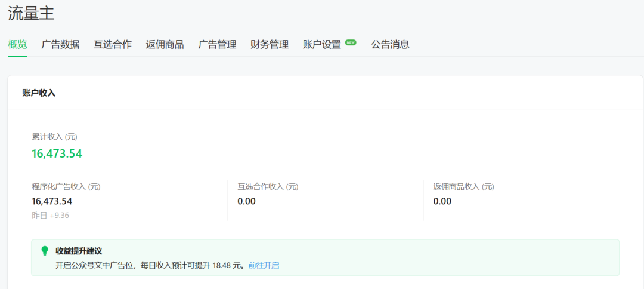644x289 pixels.
Task: Open the 账户设置 tab
Action: click(322, 45)
